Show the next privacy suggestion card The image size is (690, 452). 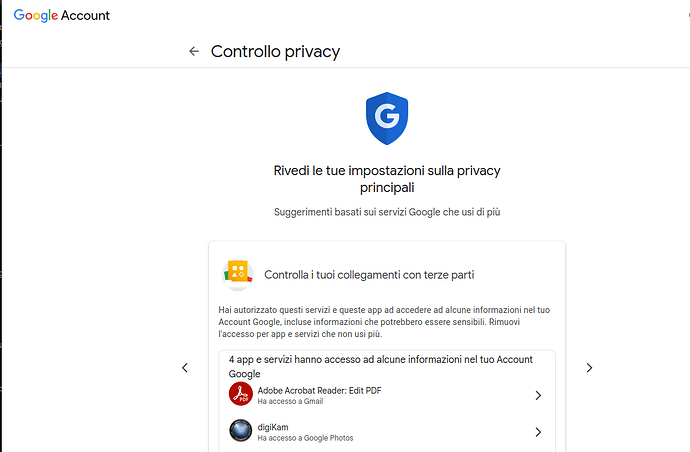(x=589, y=367)
